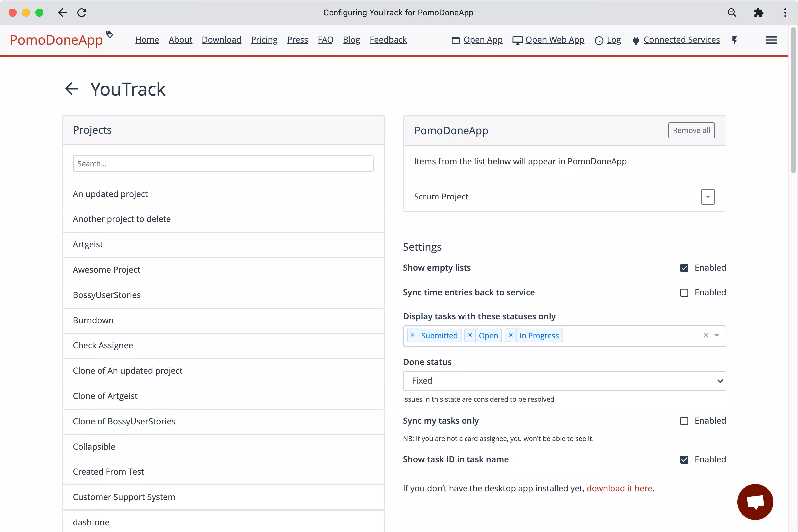Enable Sync time entries back to service
Screen dimensions: 798x532
pos(684,292)
